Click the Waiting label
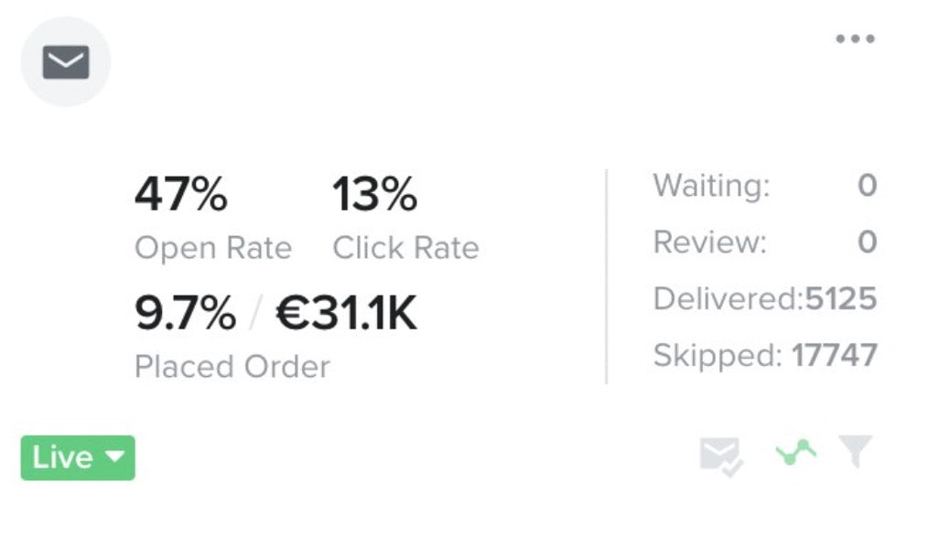Screen dimensions: 928x560 [711, 187]
